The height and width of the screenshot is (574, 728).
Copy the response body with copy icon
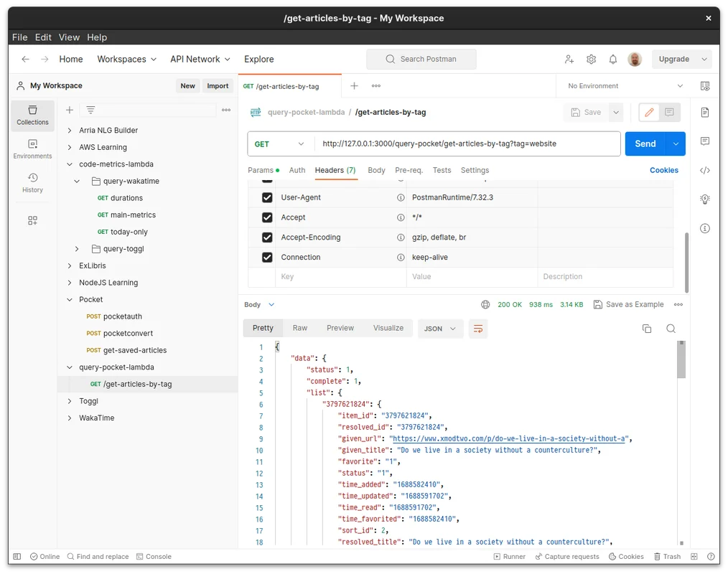click(647, 329)
